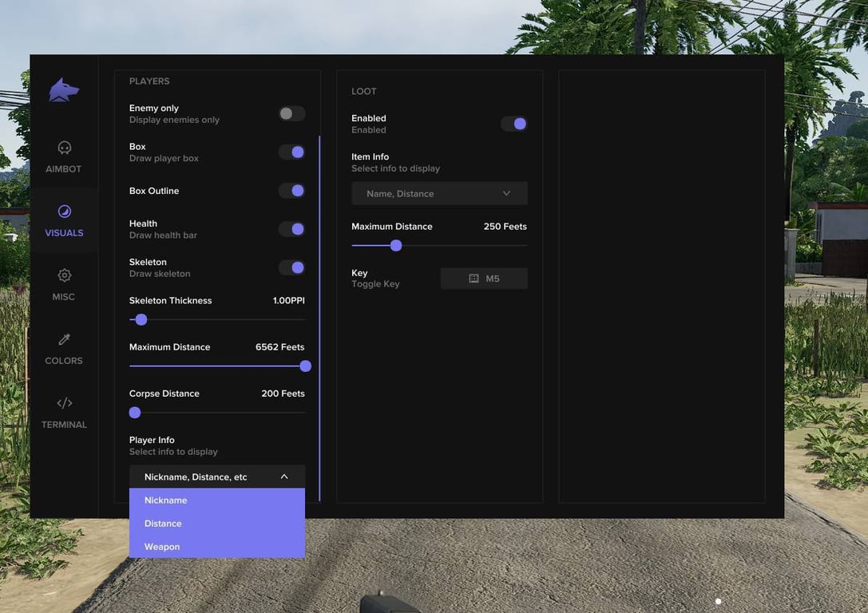Select Weapon in Player Info list

coord(217,547)
